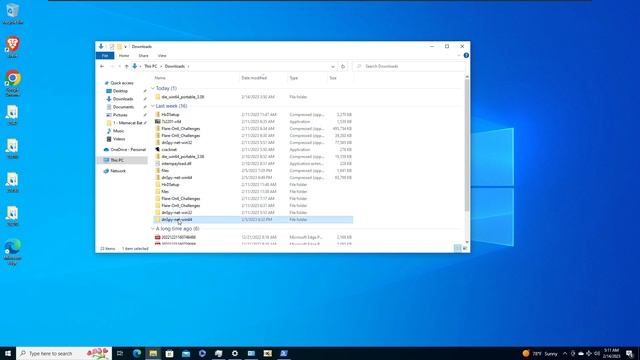
Task: Sort files by the Size column
Action: [x=333, y=78]
